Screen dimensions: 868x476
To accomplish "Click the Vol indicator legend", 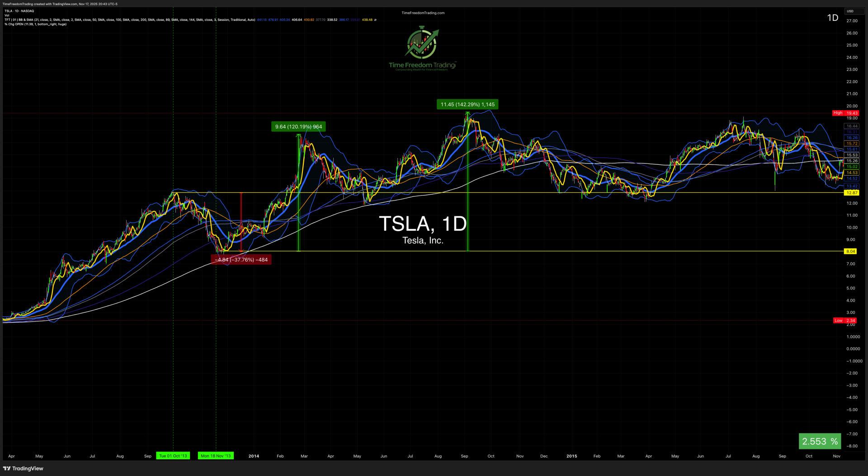I will point(7,15).
